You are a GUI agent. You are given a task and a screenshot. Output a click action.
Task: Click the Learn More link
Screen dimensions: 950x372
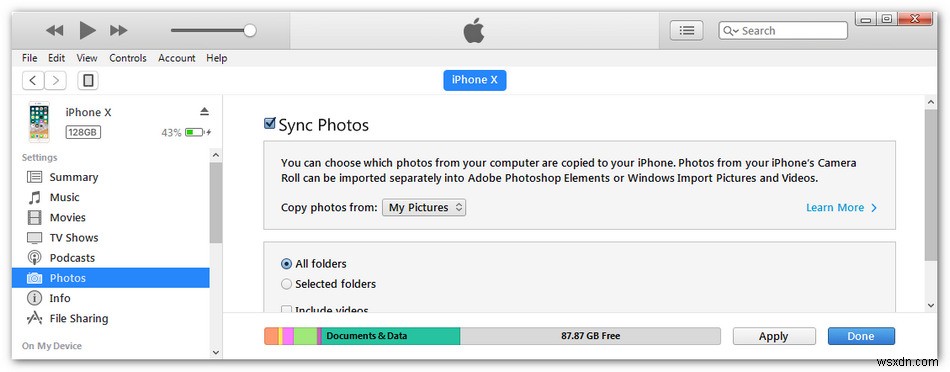[x=842, y=208]
